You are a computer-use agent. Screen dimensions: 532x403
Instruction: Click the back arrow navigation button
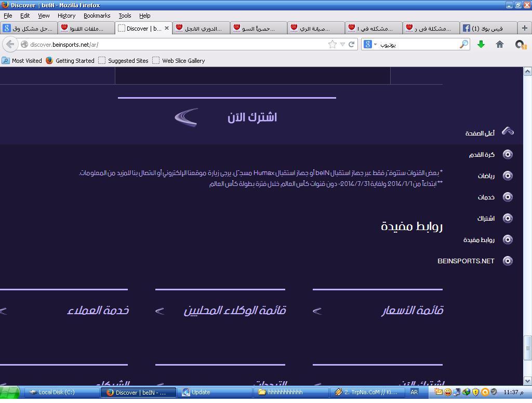pos(10,45)
